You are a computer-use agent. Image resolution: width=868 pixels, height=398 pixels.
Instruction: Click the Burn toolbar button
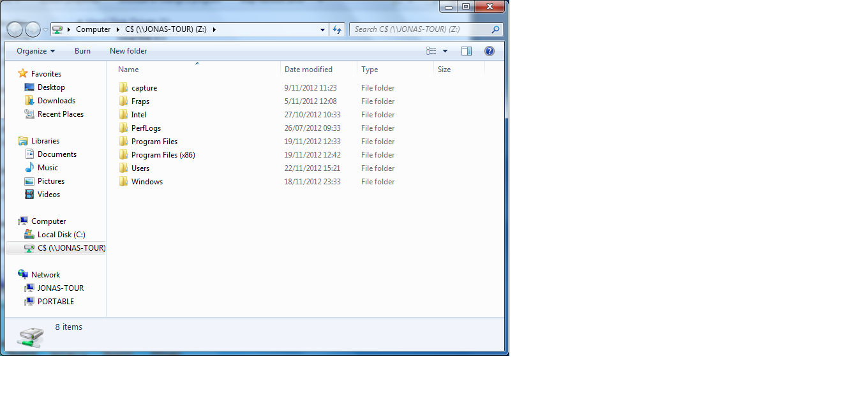[x=82, y=51]
